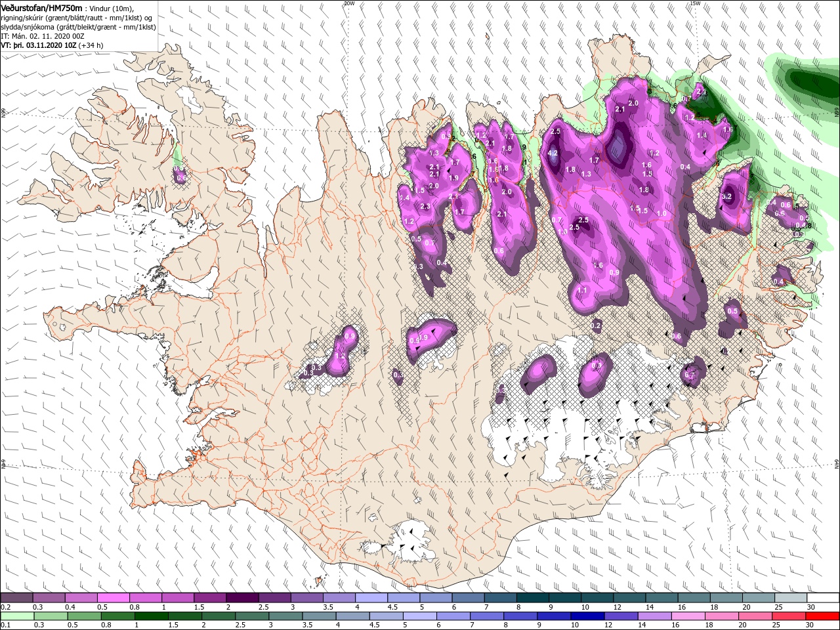Click the 20W longitude label at top
This screenshot has width=840, height=630.
tap(348, 3)
